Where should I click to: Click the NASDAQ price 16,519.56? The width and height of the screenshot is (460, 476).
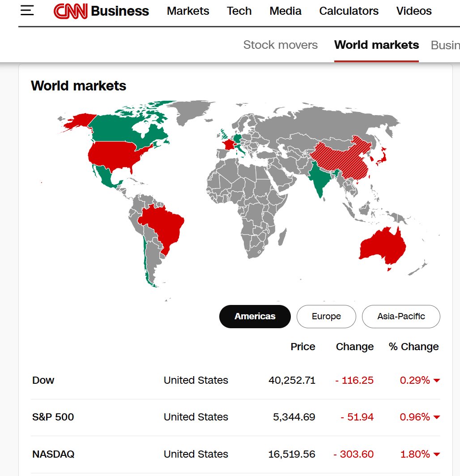292,454
